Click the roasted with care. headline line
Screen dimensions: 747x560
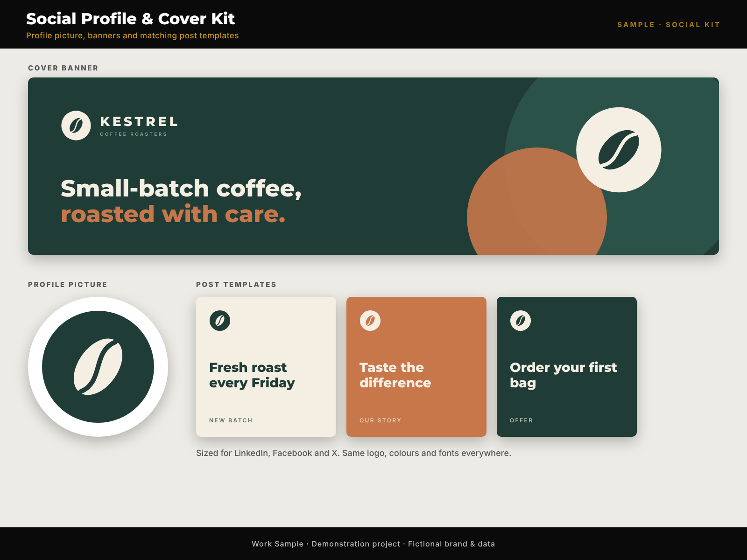point(173,215)
